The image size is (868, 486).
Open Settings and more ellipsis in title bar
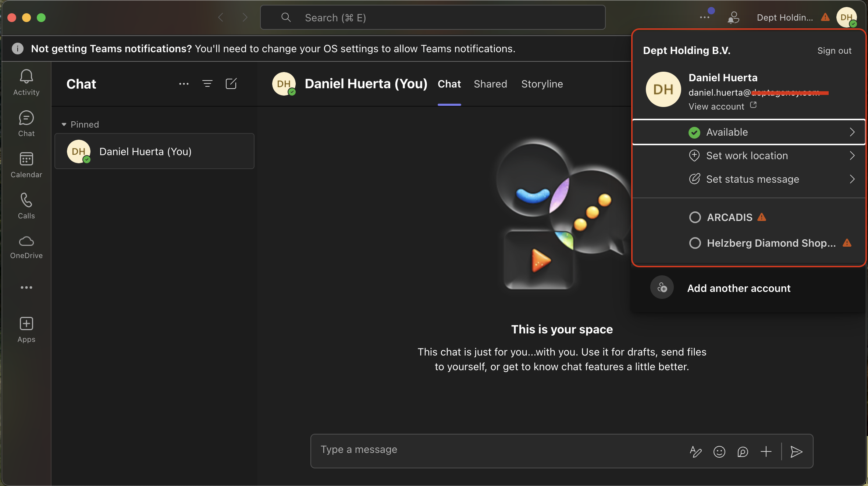705,17
